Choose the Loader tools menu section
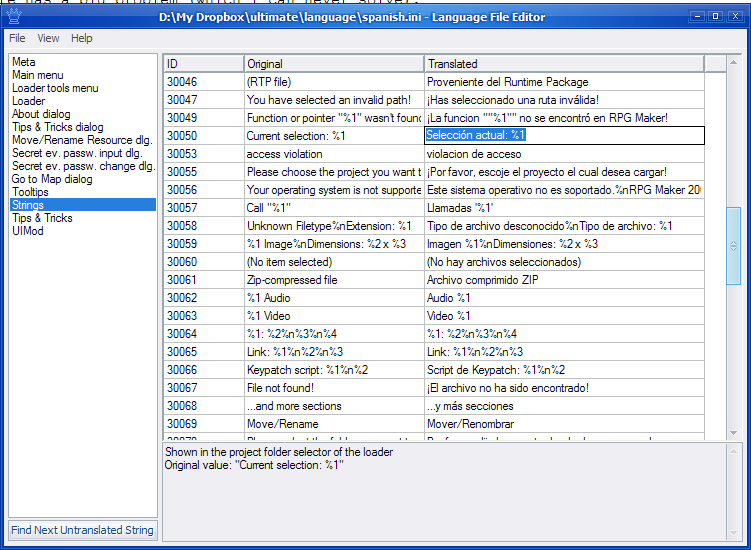The width and height of the screenshot is (751, 550). [55, 88]
